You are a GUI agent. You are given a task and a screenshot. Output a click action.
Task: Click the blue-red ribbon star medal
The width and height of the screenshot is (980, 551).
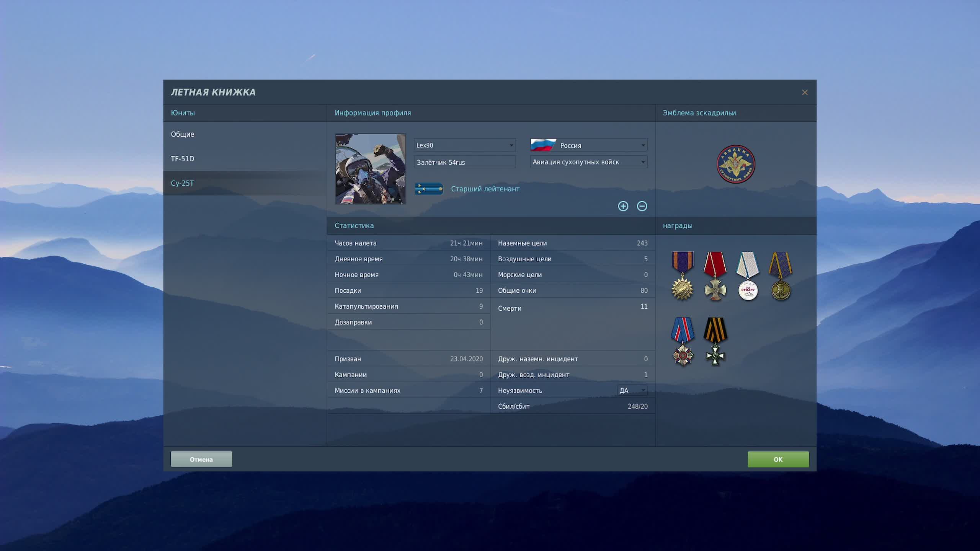(x=683, y=341)
